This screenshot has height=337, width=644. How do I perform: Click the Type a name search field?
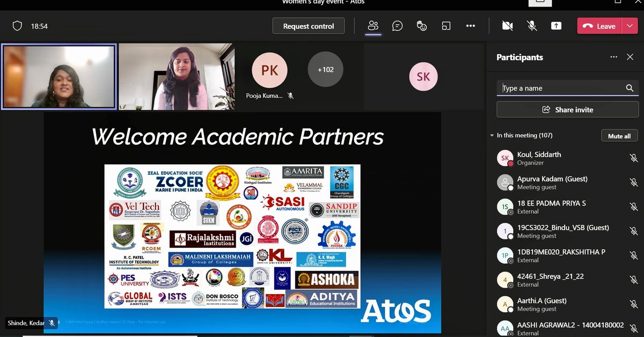pyautogui.click(x=568, y=88)
